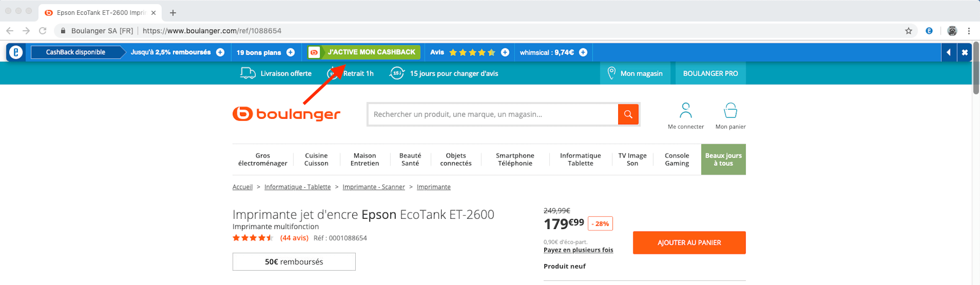This screenshot has width=980, height=285.
Task: Click the padlock site info icon
Action: 63,31
